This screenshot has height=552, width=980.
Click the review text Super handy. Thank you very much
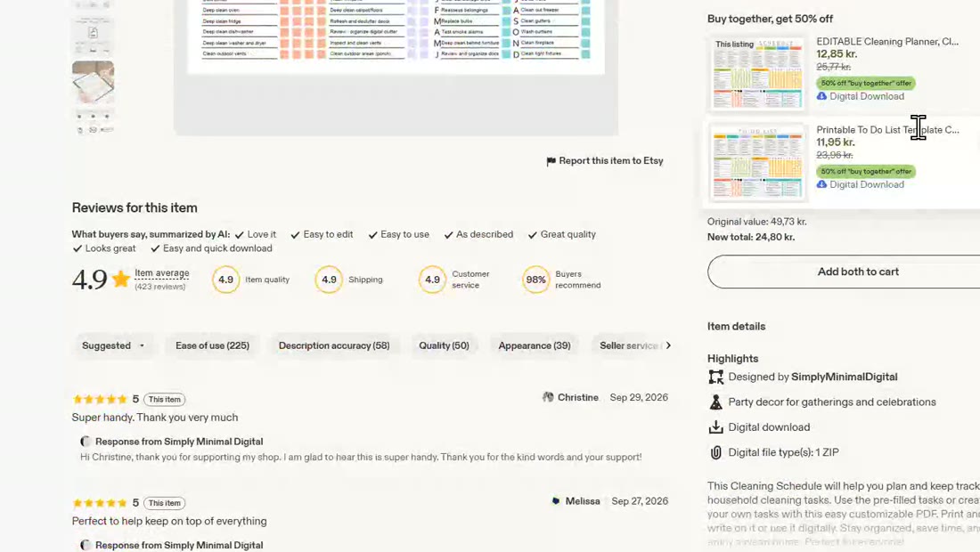pyautogui.click(x=155, y=418)
